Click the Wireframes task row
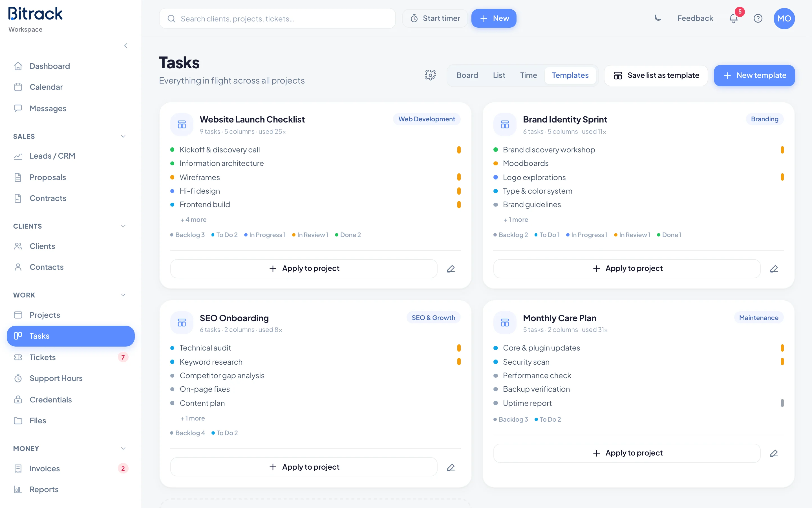This screenshot has width=812, height=508. click(x=315, y=177)
